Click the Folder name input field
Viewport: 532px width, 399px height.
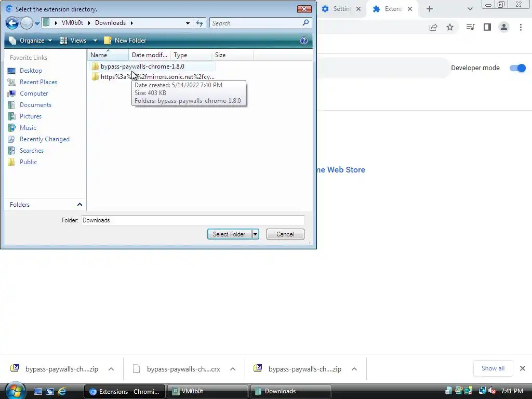[x=193, y=220]
